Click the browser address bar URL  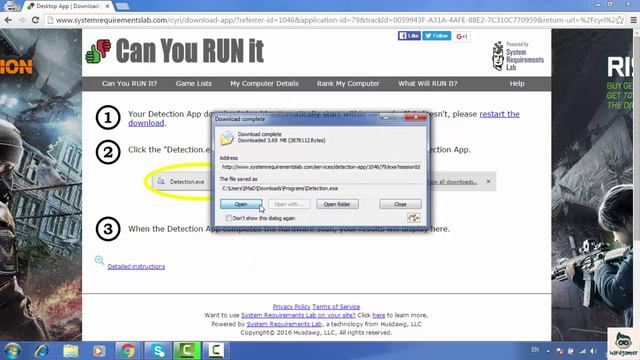click(x=335, y=20)
